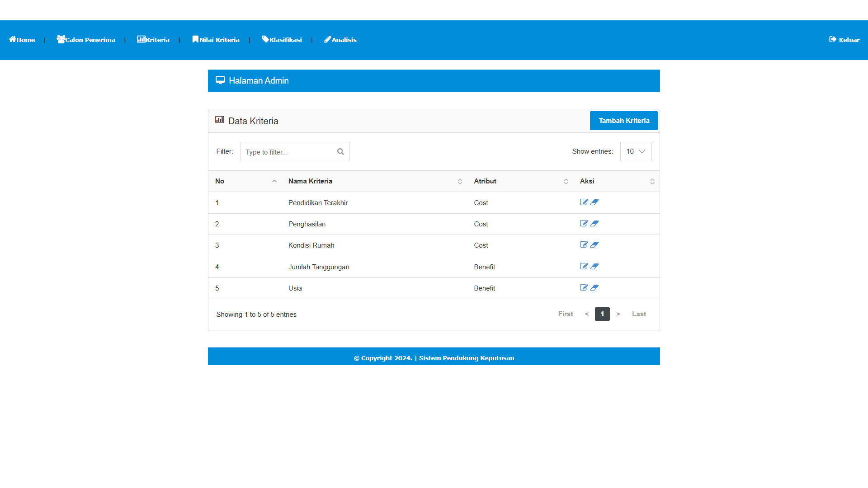The width and height of the screenshot is (868, 488).
Task: Click the Benefit value in Usia row
Action: tap(485, 288)
